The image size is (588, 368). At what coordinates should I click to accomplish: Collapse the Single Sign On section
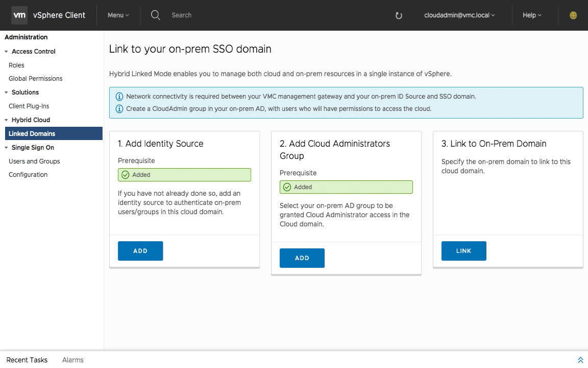coord(7,148)
